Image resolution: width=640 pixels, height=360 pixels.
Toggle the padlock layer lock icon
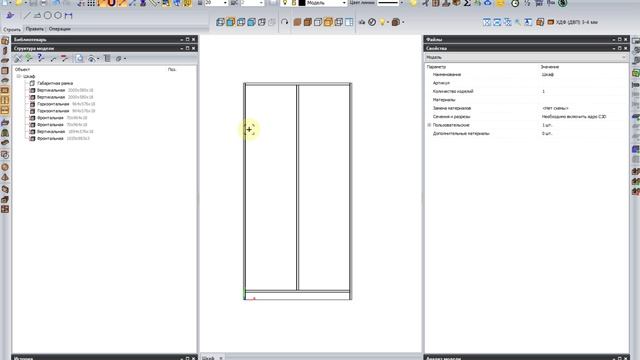coord(293,3)
